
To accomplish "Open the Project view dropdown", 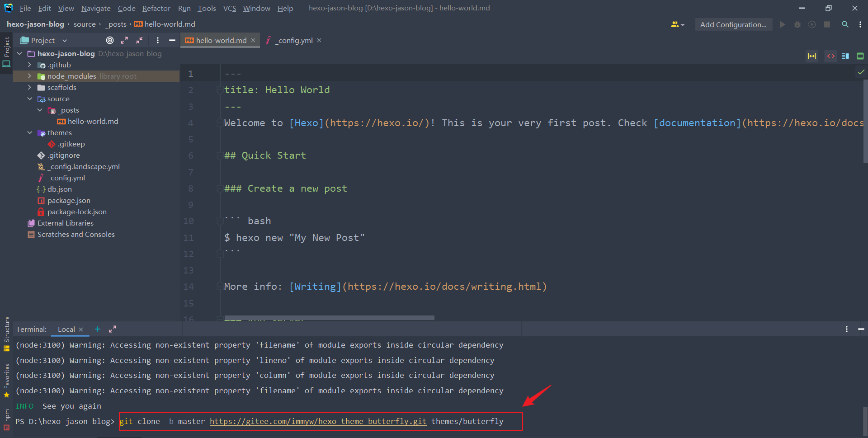I will [x=65, y=40].
